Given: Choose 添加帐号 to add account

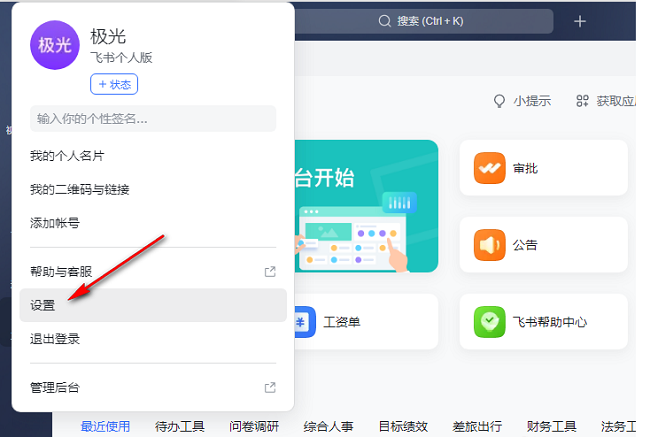Looking at the screenshot, I should click(x=55, y=222).
